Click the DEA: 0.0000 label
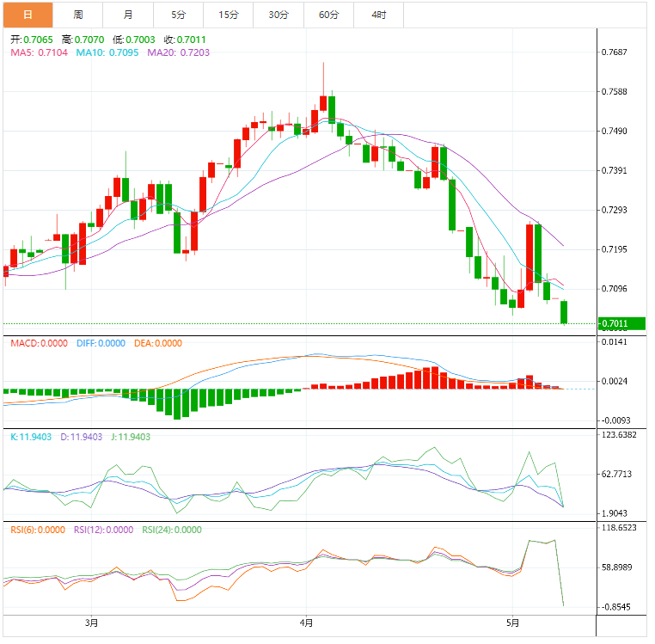 (x=158, y=343)
